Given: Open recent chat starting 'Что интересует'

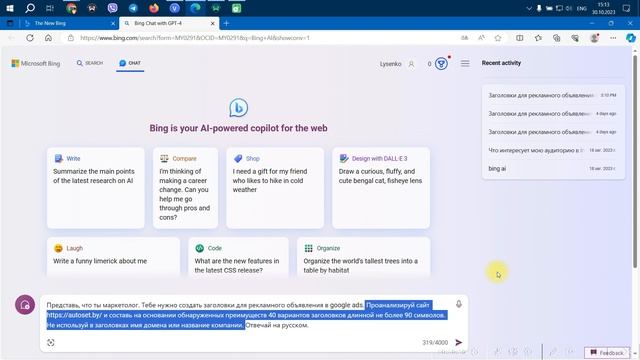Looking at the screenshot, I should pyautogui.click(x=553, y=150).
